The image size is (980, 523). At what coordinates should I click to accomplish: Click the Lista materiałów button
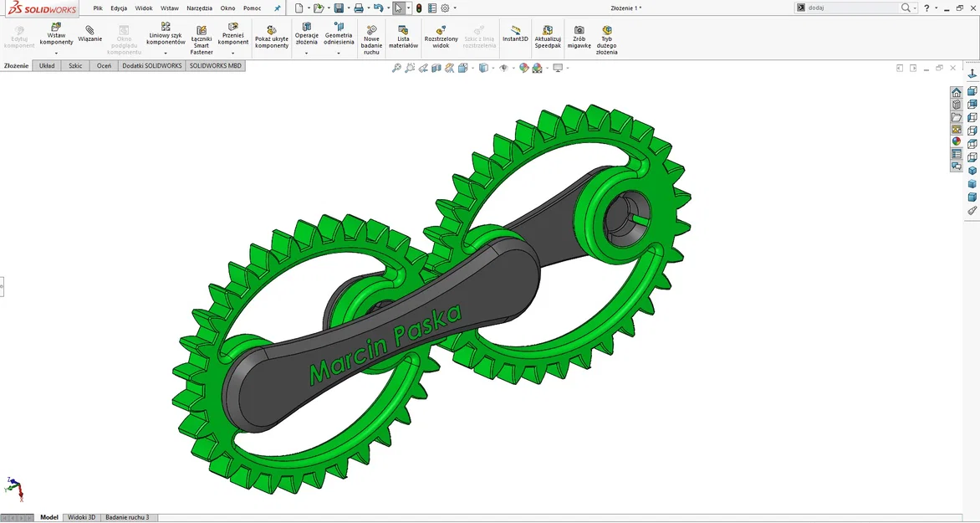(403, 38)
